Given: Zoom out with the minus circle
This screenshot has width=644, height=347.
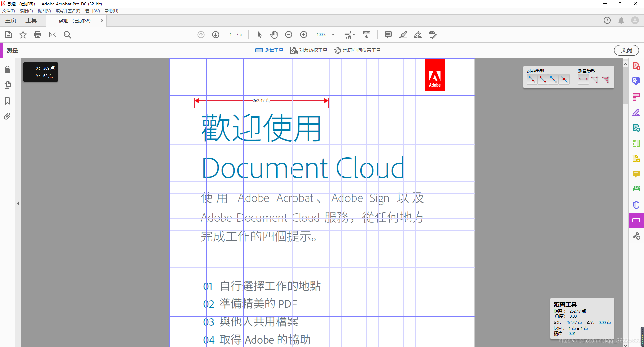Looking at the screenshot, I should 289,35.
